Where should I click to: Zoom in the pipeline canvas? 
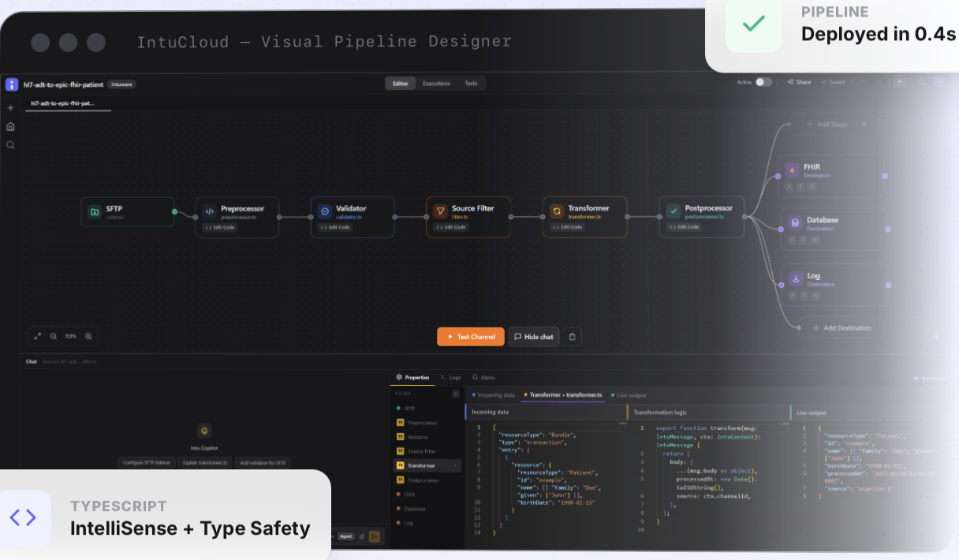click(x=88, y=336)
